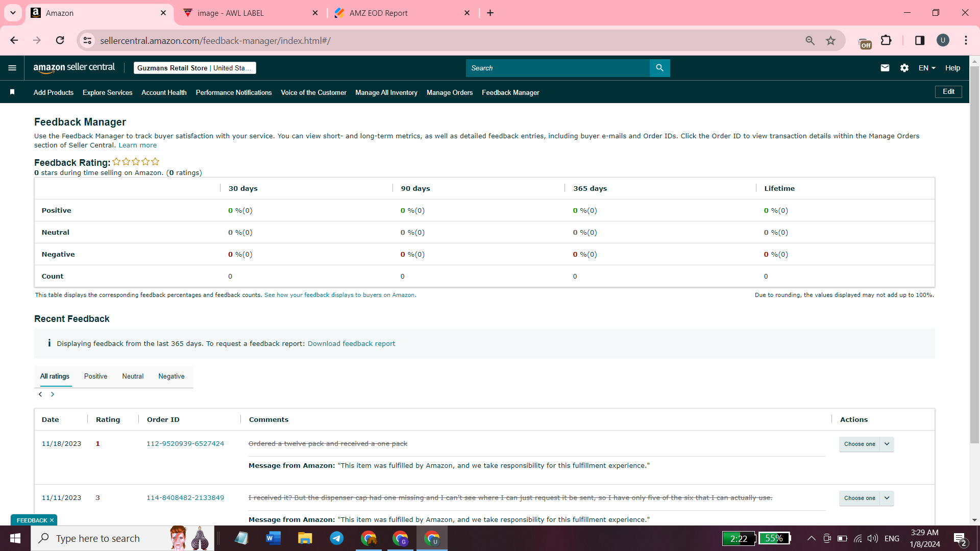Open the messages envelope icon

(x=885, y=68)
